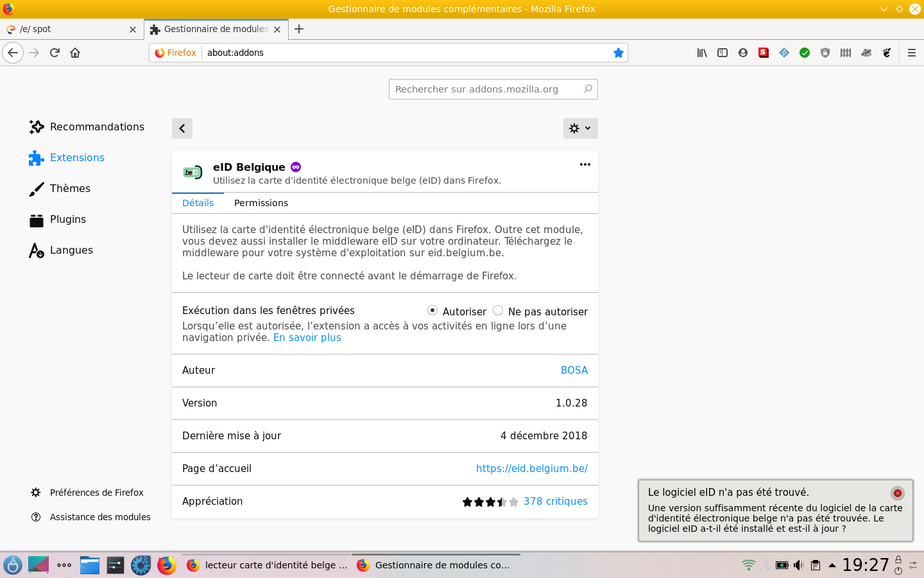Click the star rating next to Appréciation
This screenshot has height=578, width=924.
pyautogui.click(x=490, y=502)
